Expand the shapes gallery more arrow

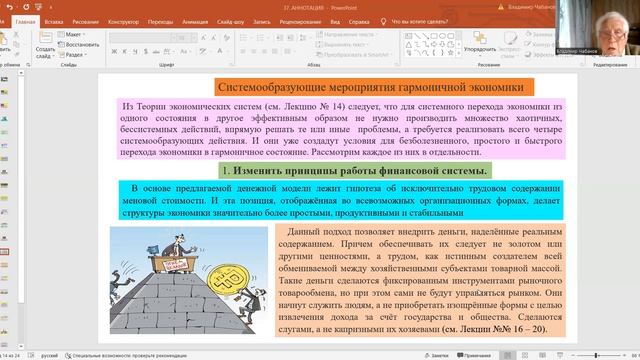click(x=459, y=53)
